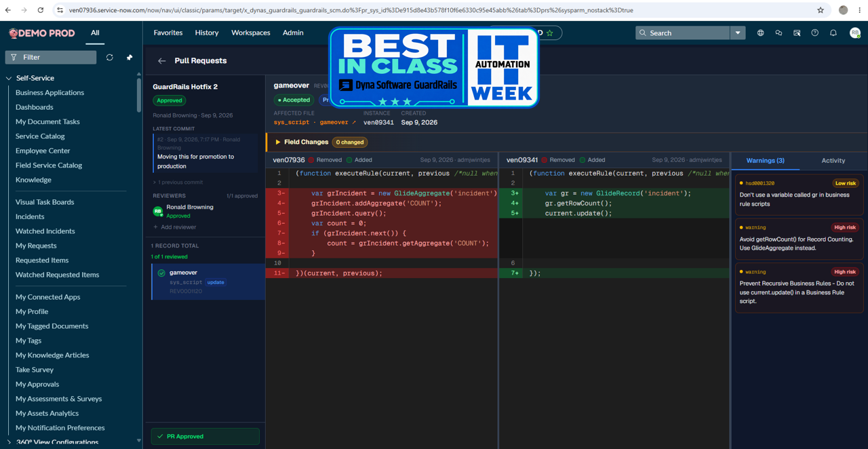Switch to the Activity tab
The width and height of the screenshot is (868, 449).
pos(833,161)
